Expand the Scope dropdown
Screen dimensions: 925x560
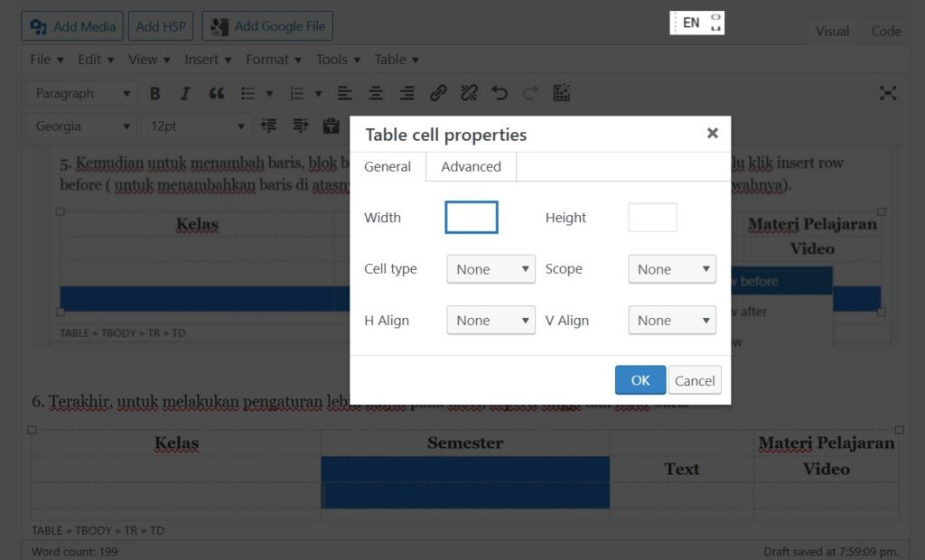(x=671, y=269)
